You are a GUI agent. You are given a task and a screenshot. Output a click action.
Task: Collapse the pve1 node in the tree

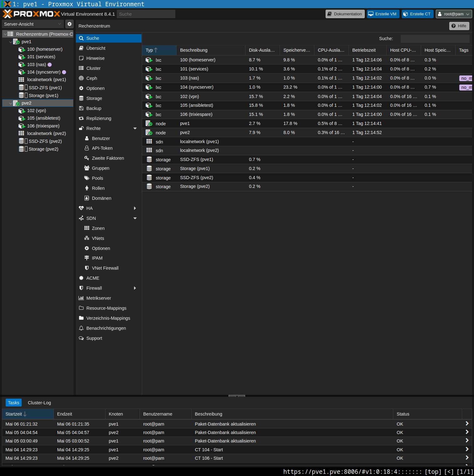11,42
